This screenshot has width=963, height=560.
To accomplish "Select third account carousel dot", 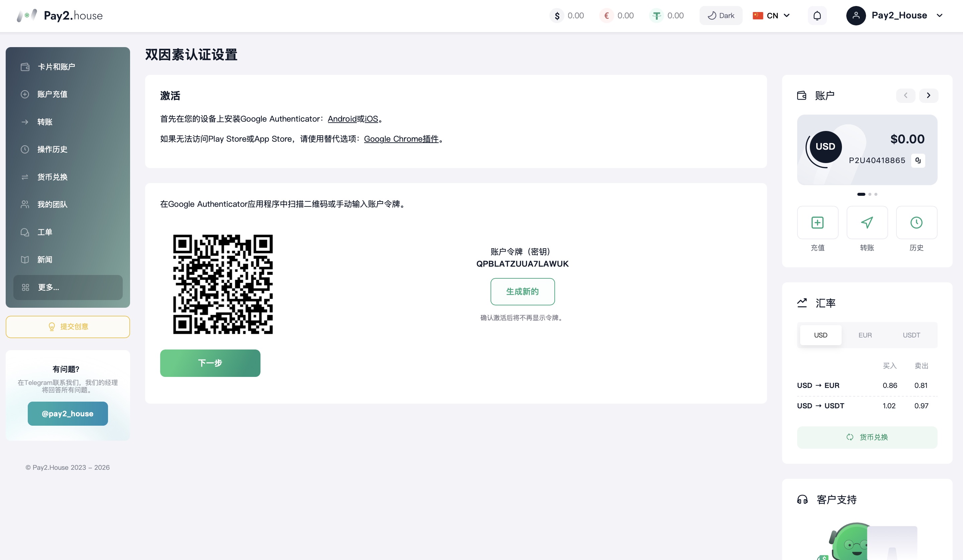I will click(x=876, y=194).
